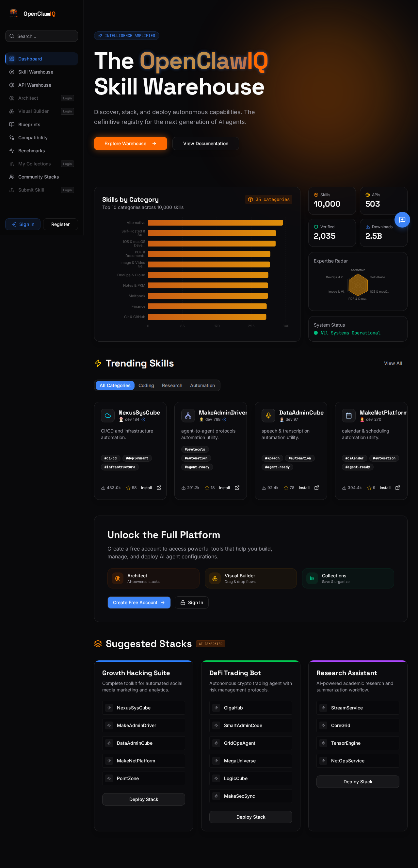Select MakeSecSync in DeFi Trading Bot
418x868 pixels.
[251, 796]
